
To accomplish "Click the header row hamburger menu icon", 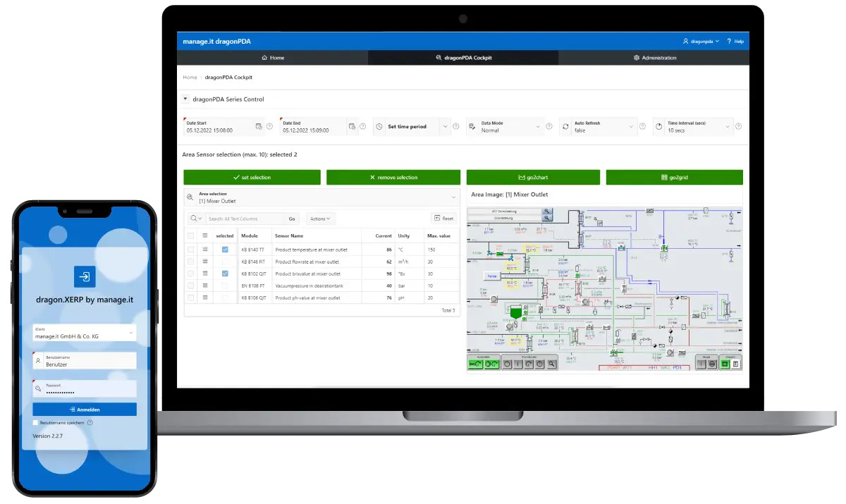I will tap(205, 236).
